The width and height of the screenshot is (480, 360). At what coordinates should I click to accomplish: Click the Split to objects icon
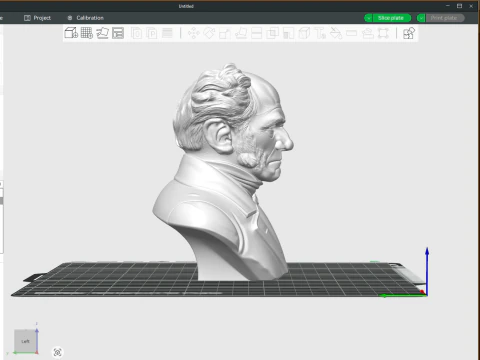(x=136, y=33)
